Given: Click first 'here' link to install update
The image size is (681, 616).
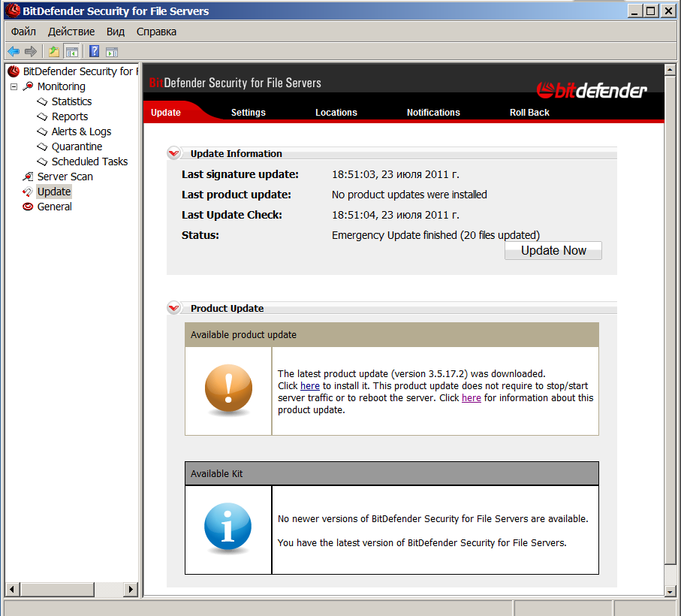Looking at the screenshot, I should (309, 386).
